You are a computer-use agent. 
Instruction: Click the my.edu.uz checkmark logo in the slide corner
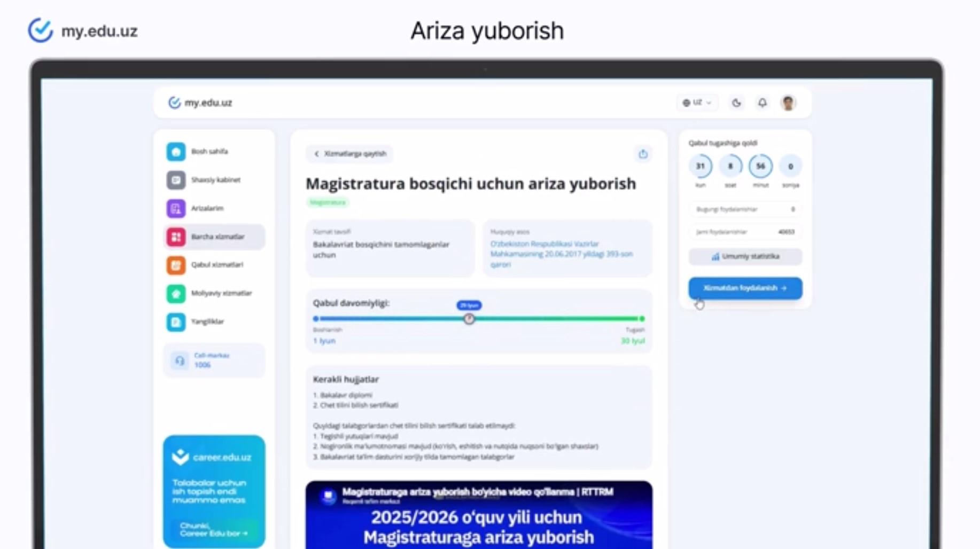[41, 30]
